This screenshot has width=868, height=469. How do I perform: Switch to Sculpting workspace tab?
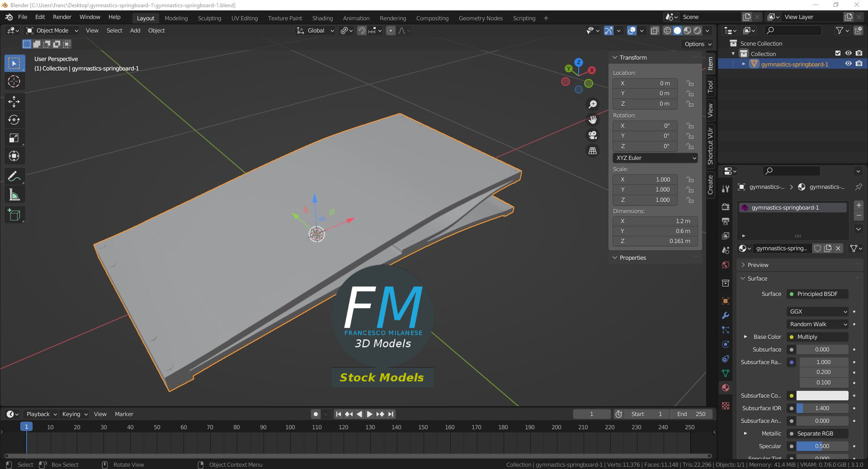tap(209, 18)
